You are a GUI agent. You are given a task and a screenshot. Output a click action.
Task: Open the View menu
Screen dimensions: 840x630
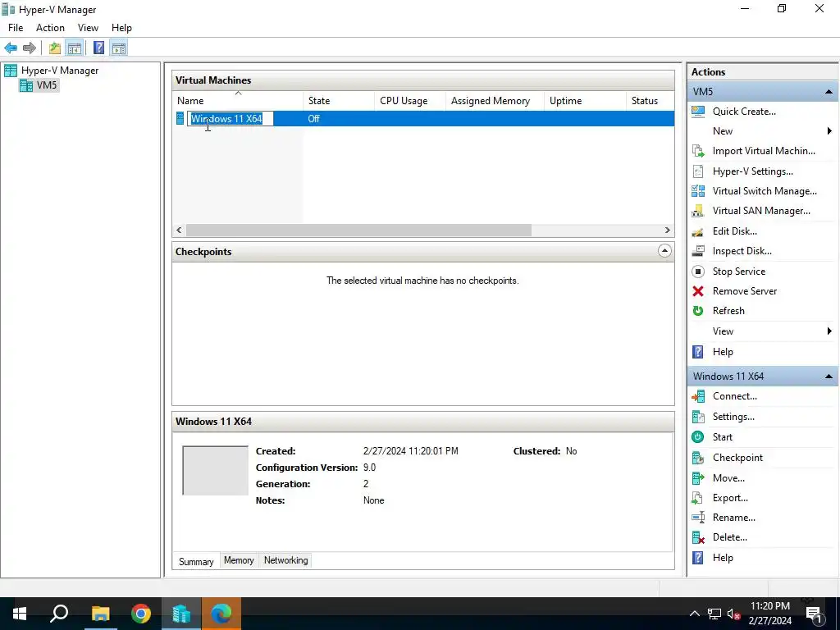(88, 28)
